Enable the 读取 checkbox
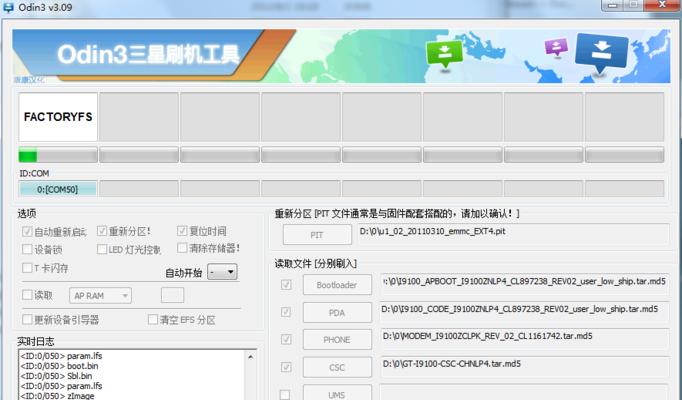 (x=27, y=295)
